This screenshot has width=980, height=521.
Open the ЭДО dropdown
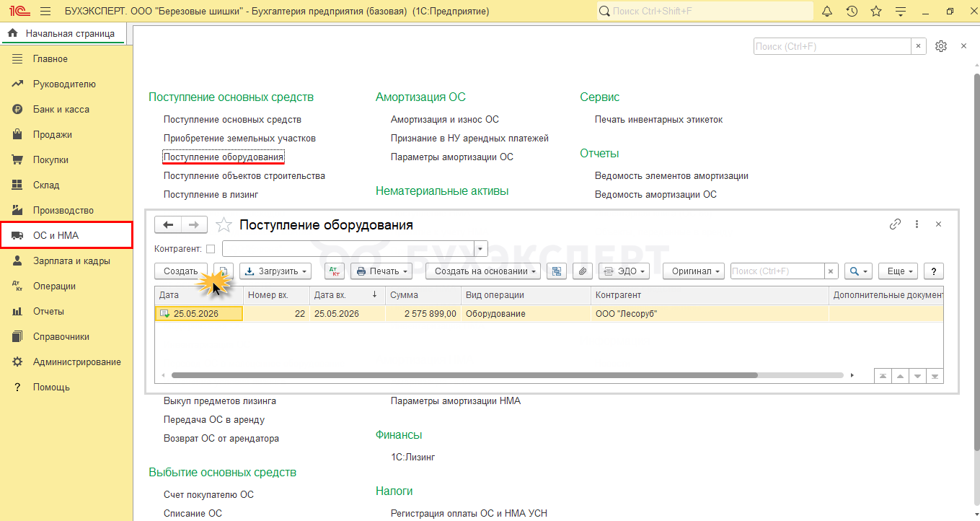click(624, 271)
